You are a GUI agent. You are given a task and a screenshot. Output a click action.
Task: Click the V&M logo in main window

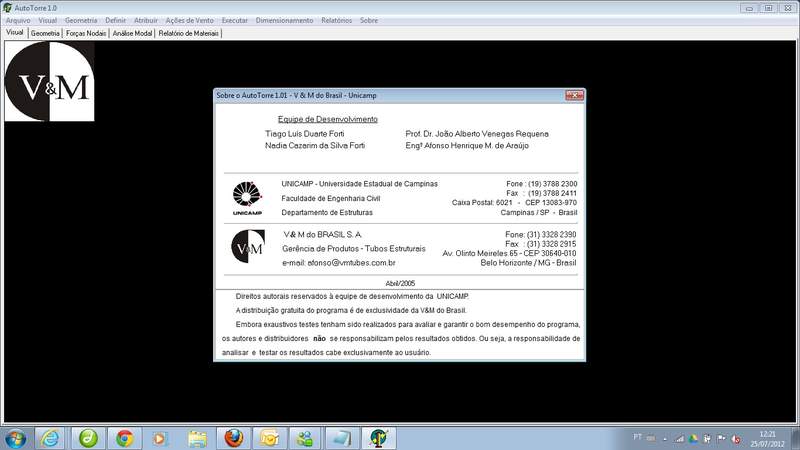tap(49, 82)
